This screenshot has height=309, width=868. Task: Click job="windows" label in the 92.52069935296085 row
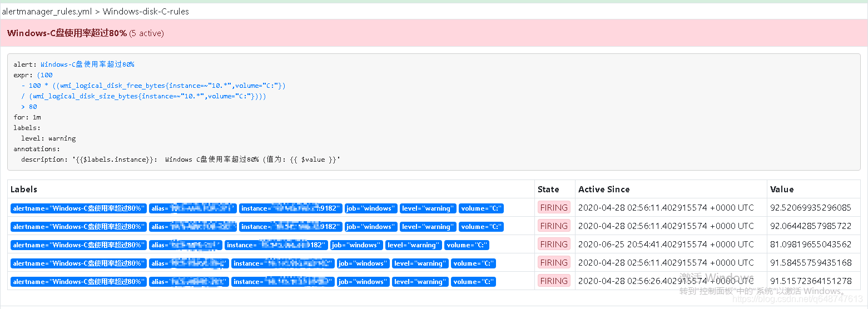[371, 208]
